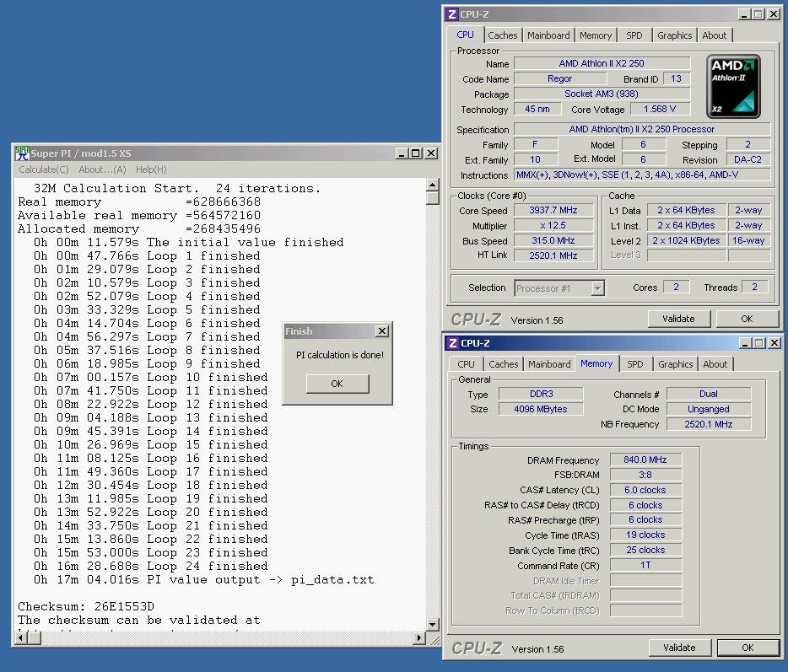Expand the Processor #1 selection dropdown
This screenshot has height=672, width=788.
pos(597,288)
